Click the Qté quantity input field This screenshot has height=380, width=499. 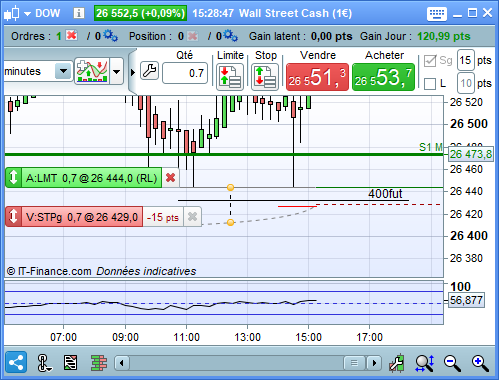coord(185,73)
